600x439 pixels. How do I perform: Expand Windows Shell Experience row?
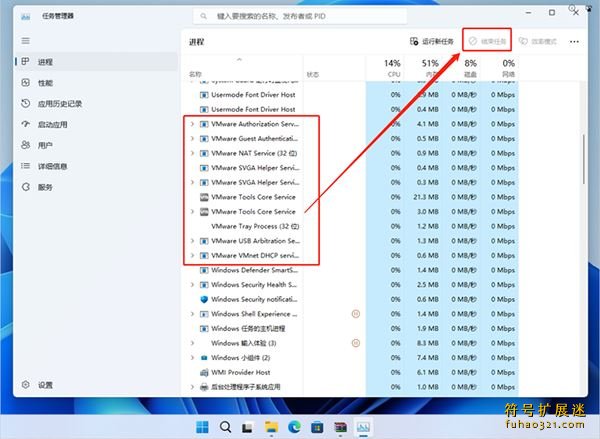192,314
